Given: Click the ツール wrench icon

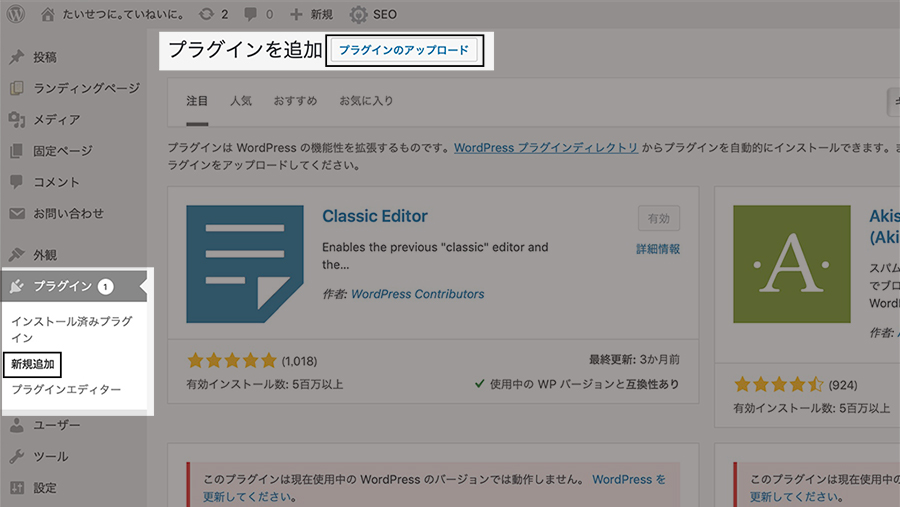Looking at the screenshot, I should click(x=17, y=456).
